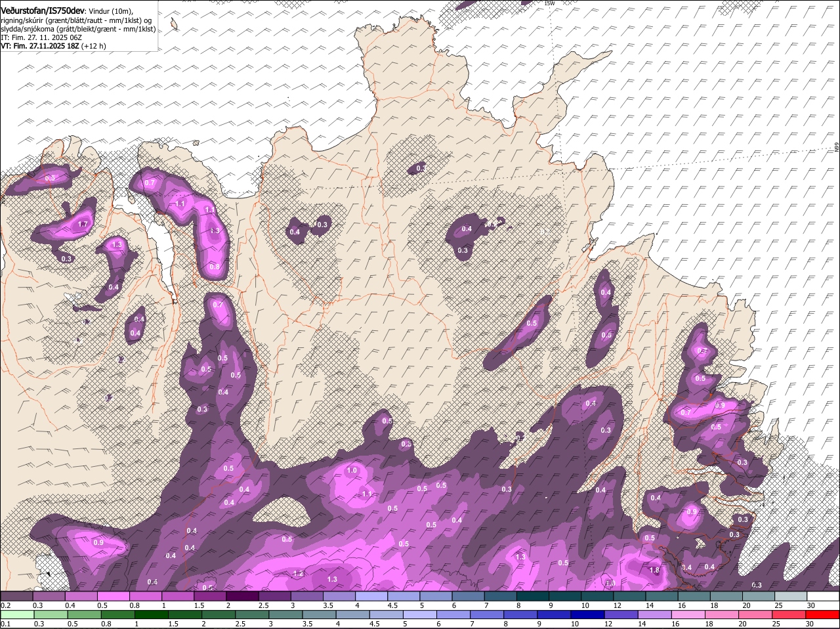Click the 'Veðurstofan/IS750dev' title text

click(43, 11)
